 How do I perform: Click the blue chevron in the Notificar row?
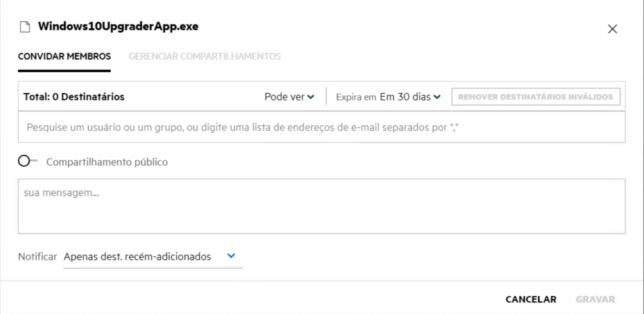tap(231, 256)
